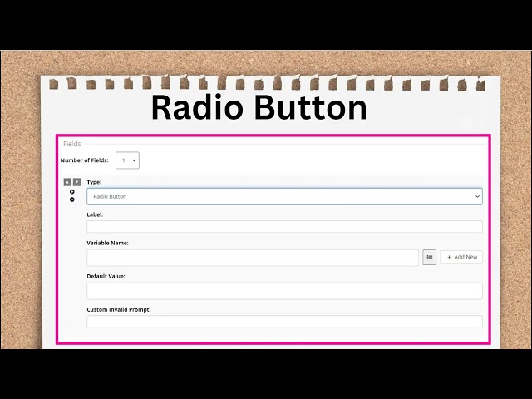Add a field with the plus circle icon

pos(72,192)
